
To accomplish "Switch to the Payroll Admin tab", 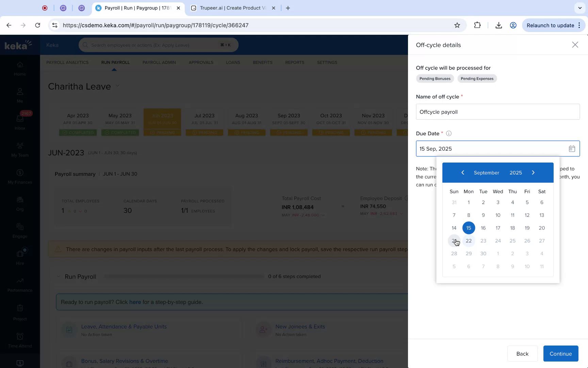I will click(159, 62).
